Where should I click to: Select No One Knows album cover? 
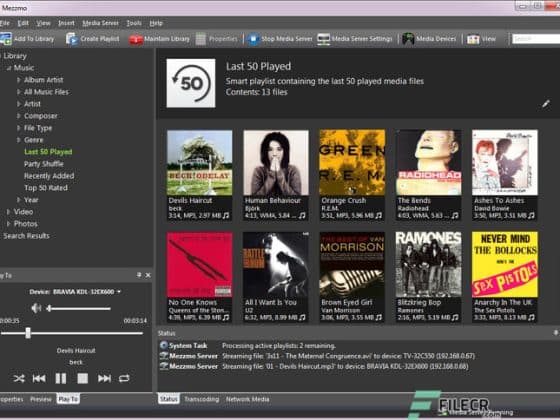[200, 264]
